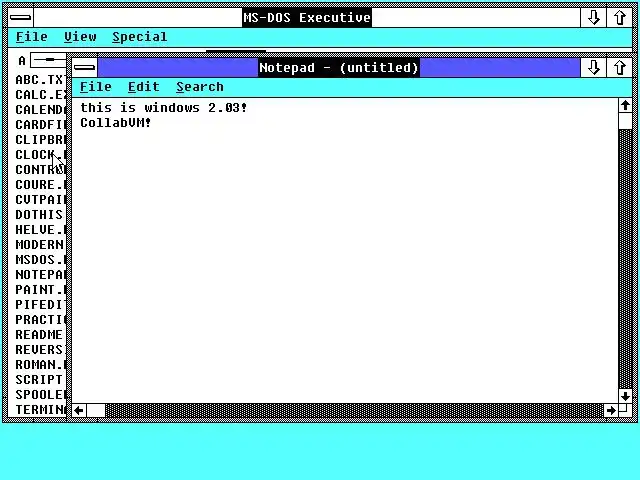Select PIFEDIT file entry
This screenshot has height=480, width=640.
click(x=40, y=305)
